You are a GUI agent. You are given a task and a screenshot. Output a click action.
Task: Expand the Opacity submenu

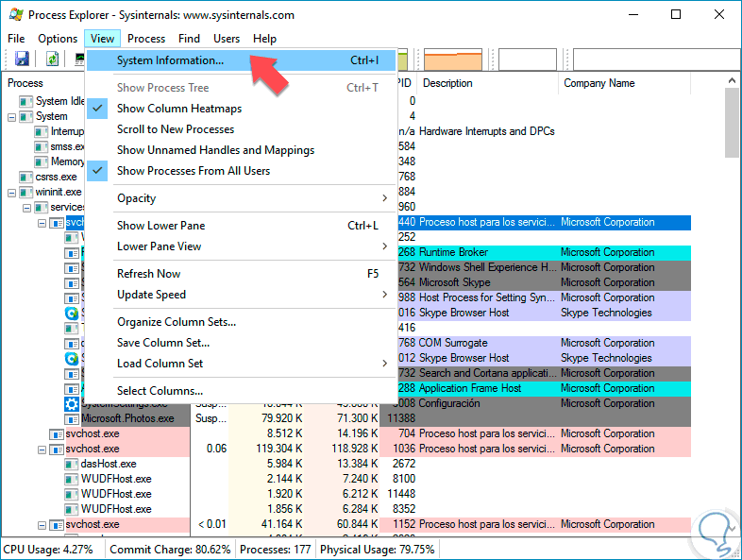pyautogui.click(x=241, y=198)
